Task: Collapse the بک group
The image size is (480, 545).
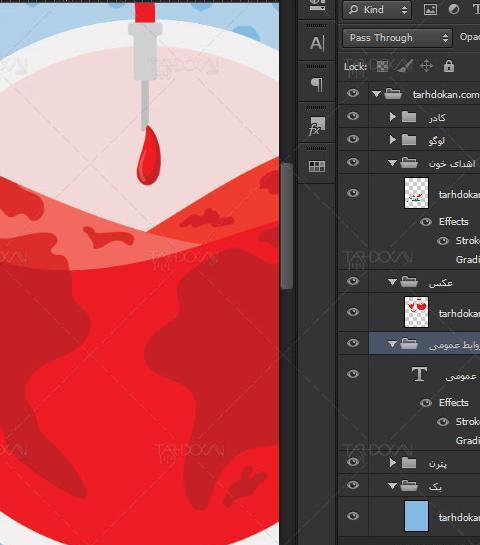Action: 392,486
